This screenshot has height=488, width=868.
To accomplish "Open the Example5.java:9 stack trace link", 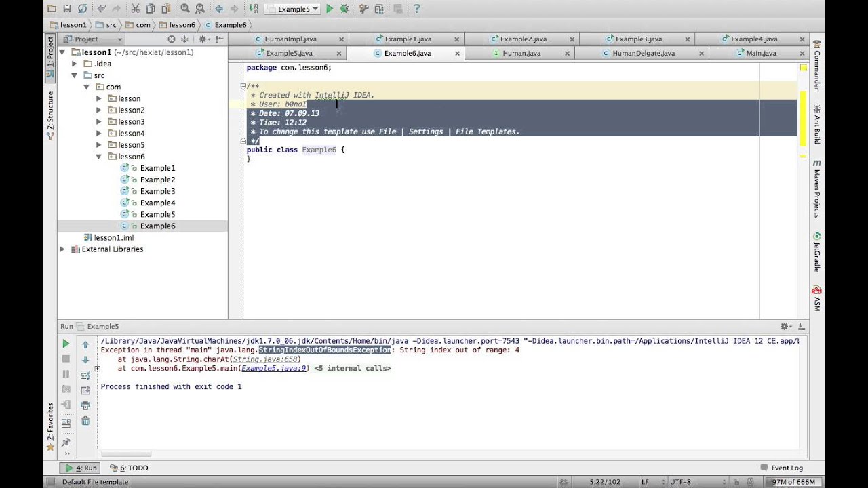I will (x=273, y=368).
